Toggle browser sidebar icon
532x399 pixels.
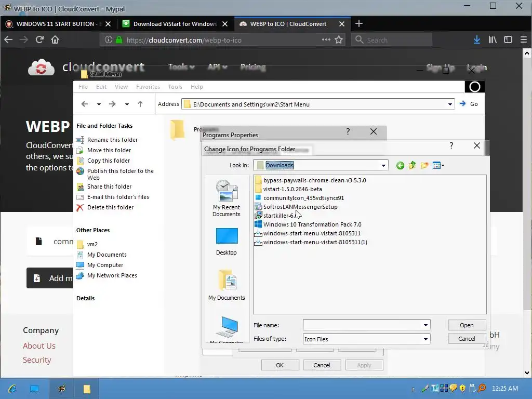pyautogui.click(x=508, y=39)
